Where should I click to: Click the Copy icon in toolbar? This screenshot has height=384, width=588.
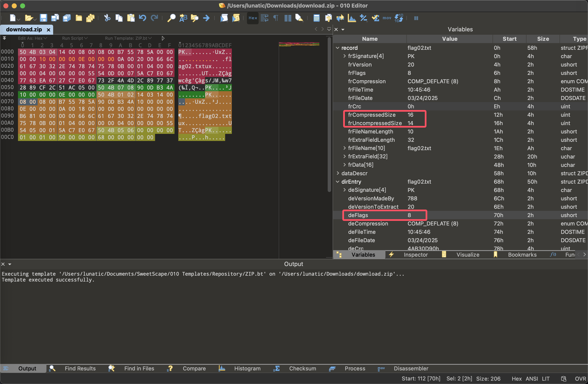point(119,18)
